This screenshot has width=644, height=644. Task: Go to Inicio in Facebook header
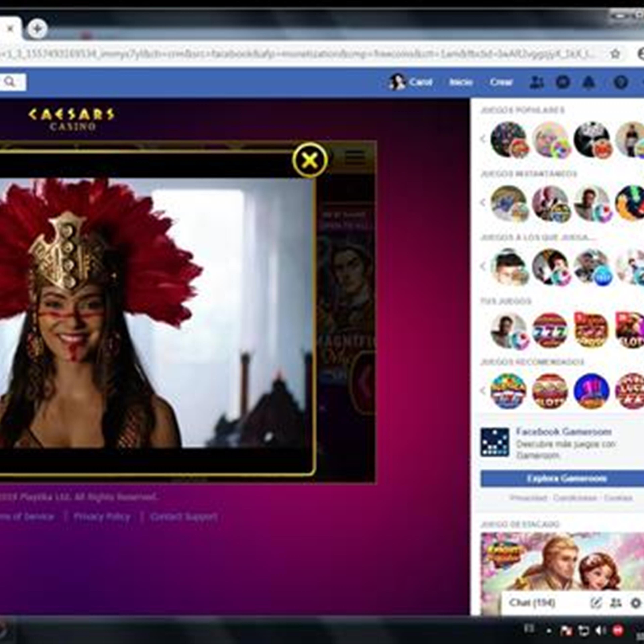pos(461,82)
